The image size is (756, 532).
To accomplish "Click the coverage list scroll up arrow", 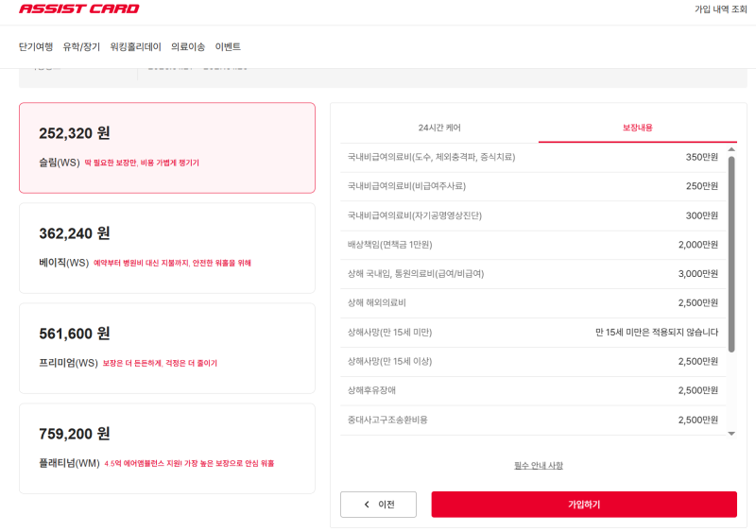I will 731,149.
